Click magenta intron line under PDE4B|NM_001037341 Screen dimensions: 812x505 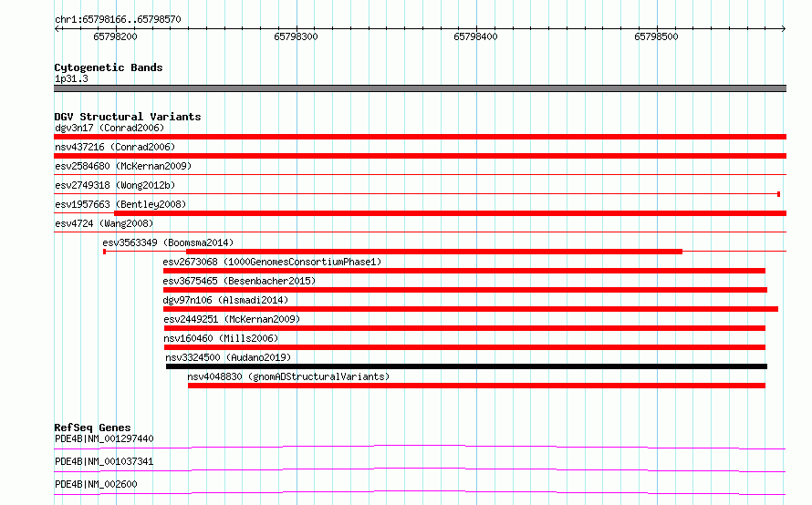420,469
